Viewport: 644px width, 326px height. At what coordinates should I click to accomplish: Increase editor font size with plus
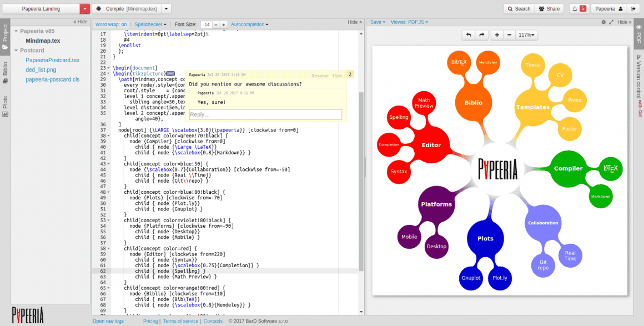pyautogui.click(x=223, y=24)
